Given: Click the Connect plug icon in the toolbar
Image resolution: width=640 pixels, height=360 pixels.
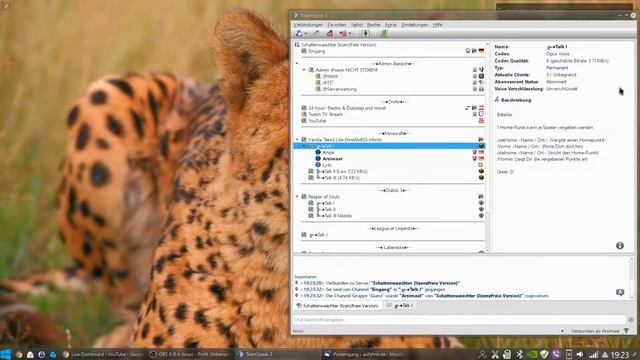Looking at the screenshot, I should click(x=299, y=34).
